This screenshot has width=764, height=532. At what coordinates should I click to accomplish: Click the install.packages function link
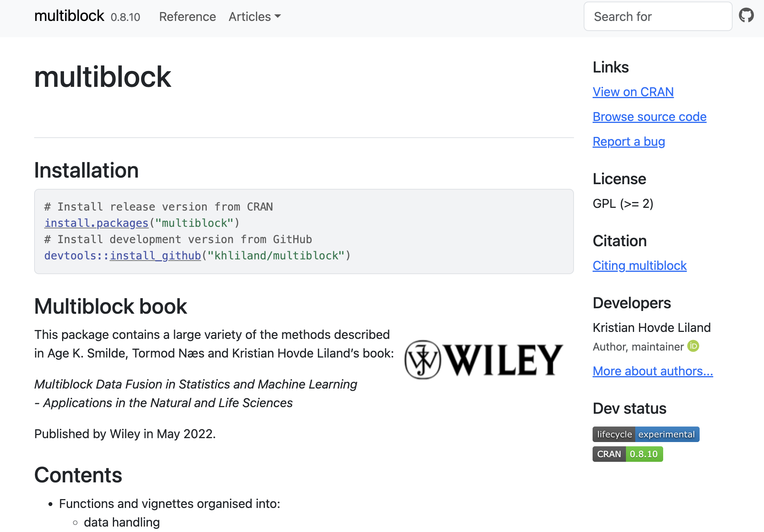97,223
